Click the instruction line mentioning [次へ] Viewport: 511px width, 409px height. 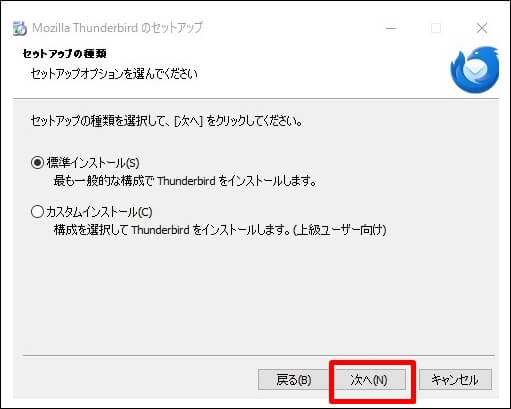coord(167,121)
